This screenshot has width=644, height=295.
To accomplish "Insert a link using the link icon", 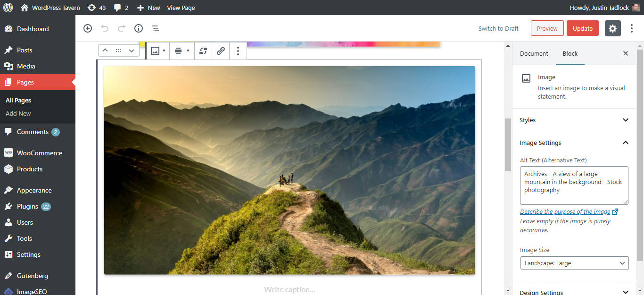I will [x=220, y=51].
